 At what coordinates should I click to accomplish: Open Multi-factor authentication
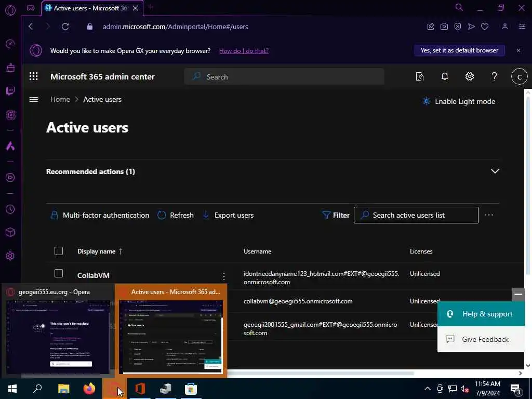(x=100, y=215)
